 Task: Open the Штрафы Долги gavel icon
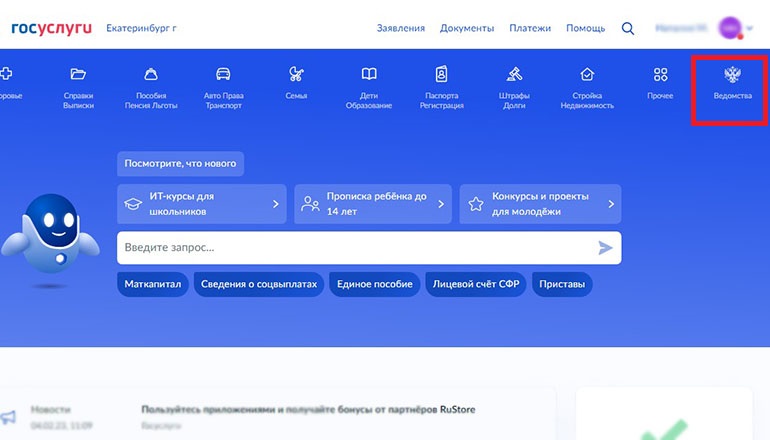pos(515,75)
